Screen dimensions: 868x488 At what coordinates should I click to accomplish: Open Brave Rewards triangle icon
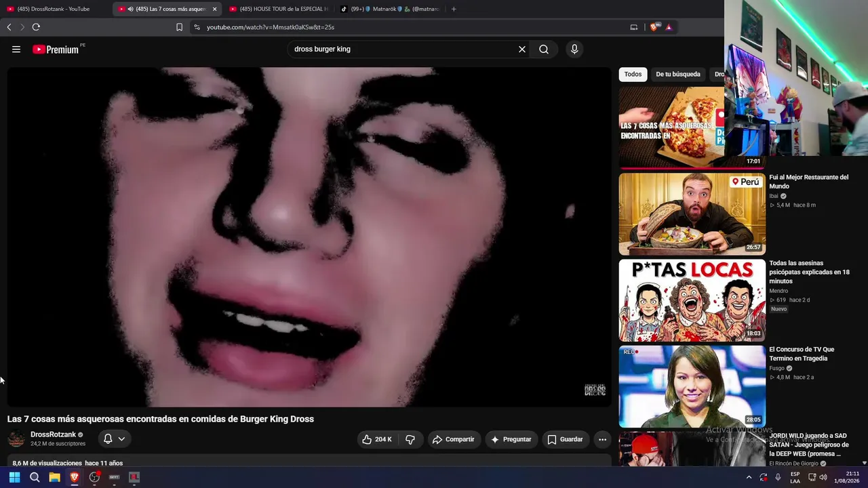click(669, 27)
